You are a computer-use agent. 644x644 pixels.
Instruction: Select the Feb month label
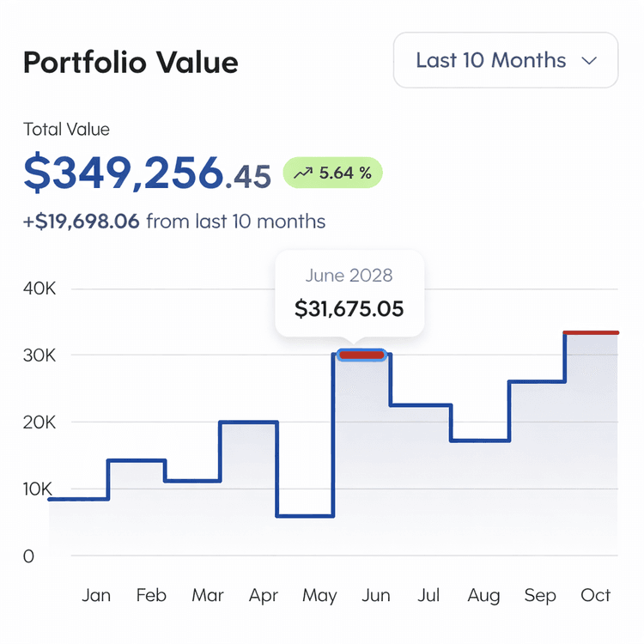point(151,595)
